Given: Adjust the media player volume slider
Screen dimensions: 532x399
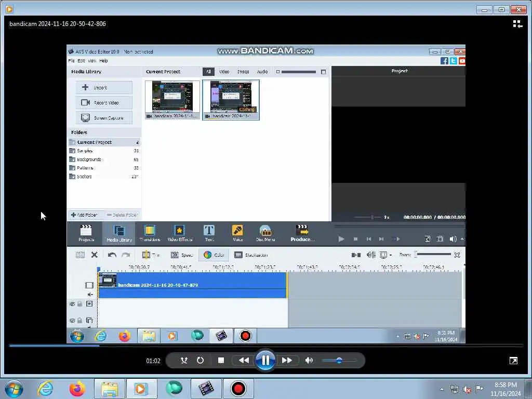Looking at the screenshot, I should click(339, 361).
